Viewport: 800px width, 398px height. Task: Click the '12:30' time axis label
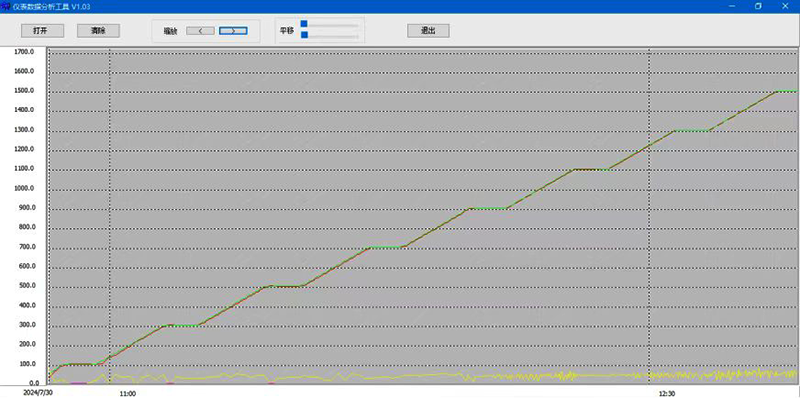click(667, 394)
